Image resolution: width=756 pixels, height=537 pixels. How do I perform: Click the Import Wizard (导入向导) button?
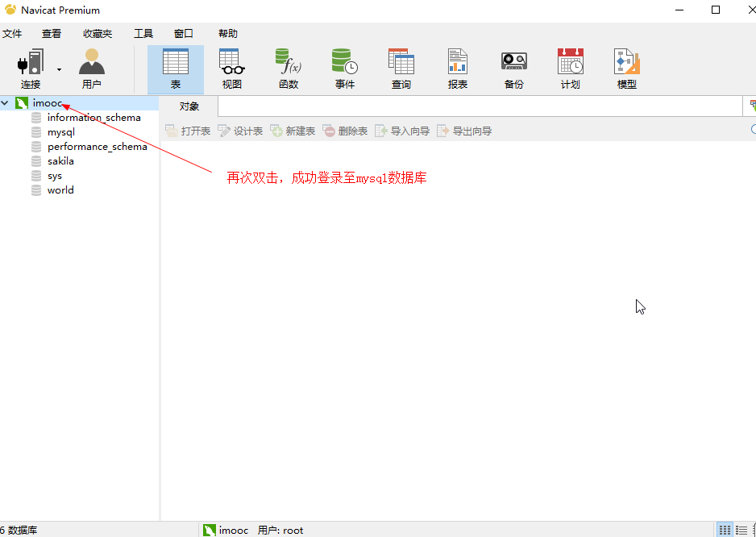[402, 131]
